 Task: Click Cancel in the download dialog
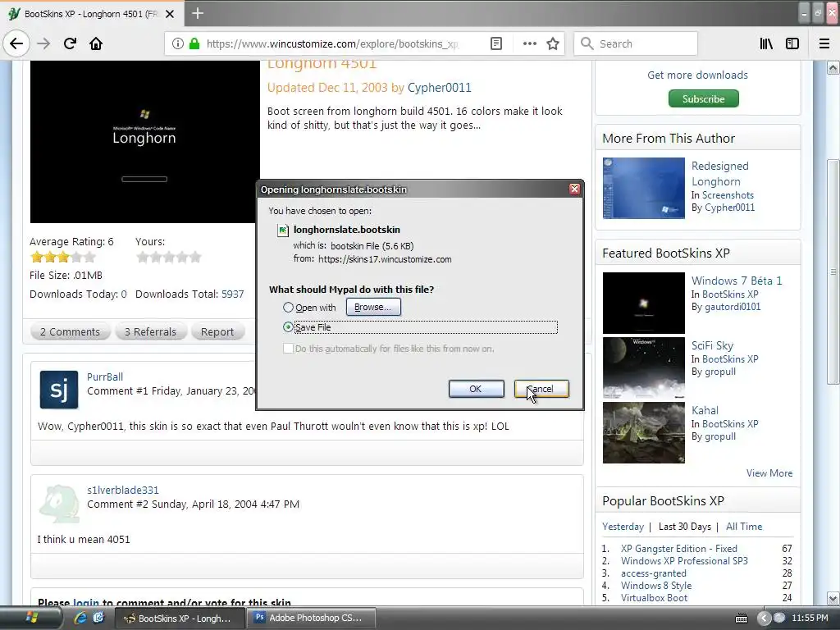click(x=541, y=389)
